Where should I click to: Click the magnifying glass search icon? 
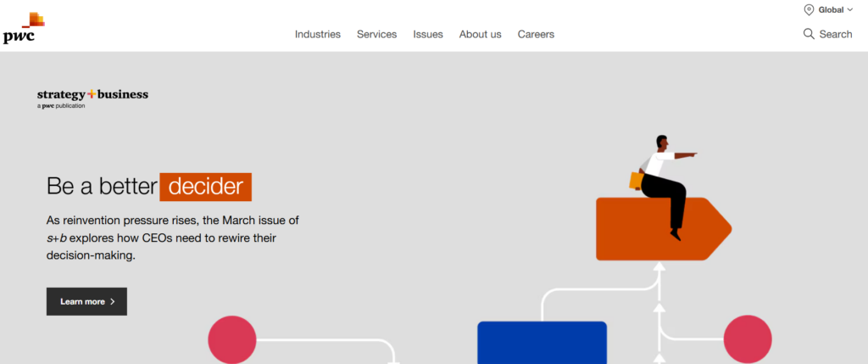[x=809, y=34]
